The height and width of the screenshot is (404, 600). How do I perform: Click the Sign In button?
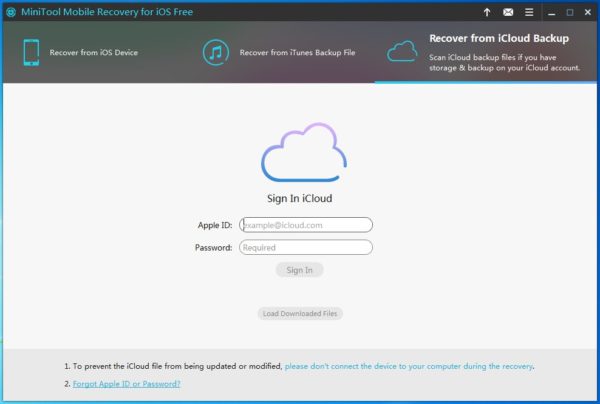(300, 270)
